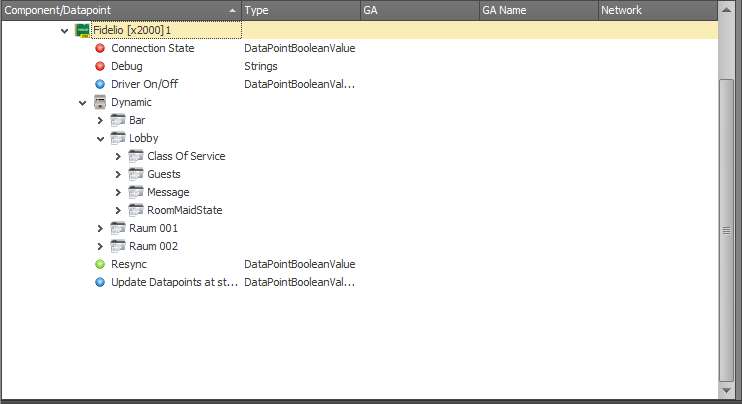742x404 pixels.
Task: Select the Message item
Action: (x=168, y=192)
